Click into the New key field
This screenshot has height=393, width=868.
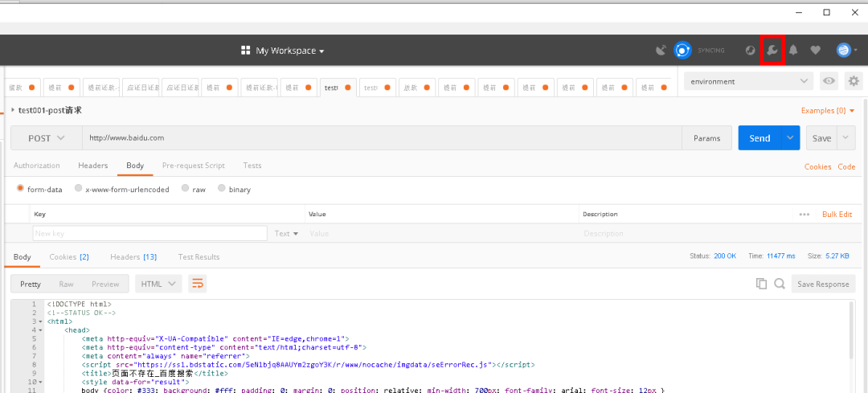(150, 234)
